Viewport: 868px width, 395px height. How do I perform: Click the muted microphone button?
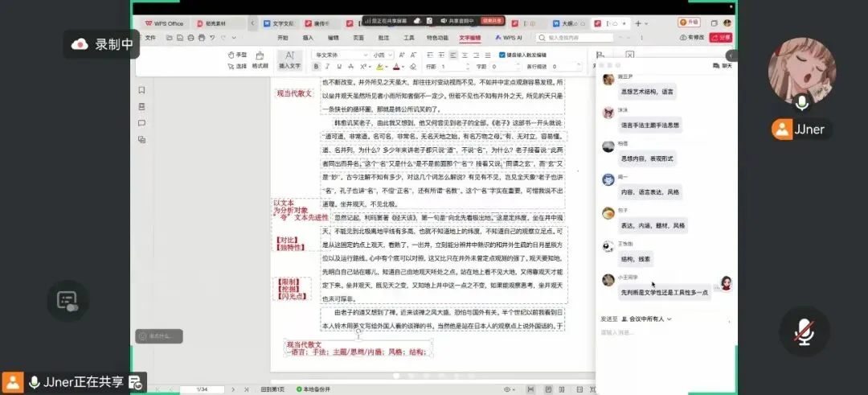click(x=804, y=331)
